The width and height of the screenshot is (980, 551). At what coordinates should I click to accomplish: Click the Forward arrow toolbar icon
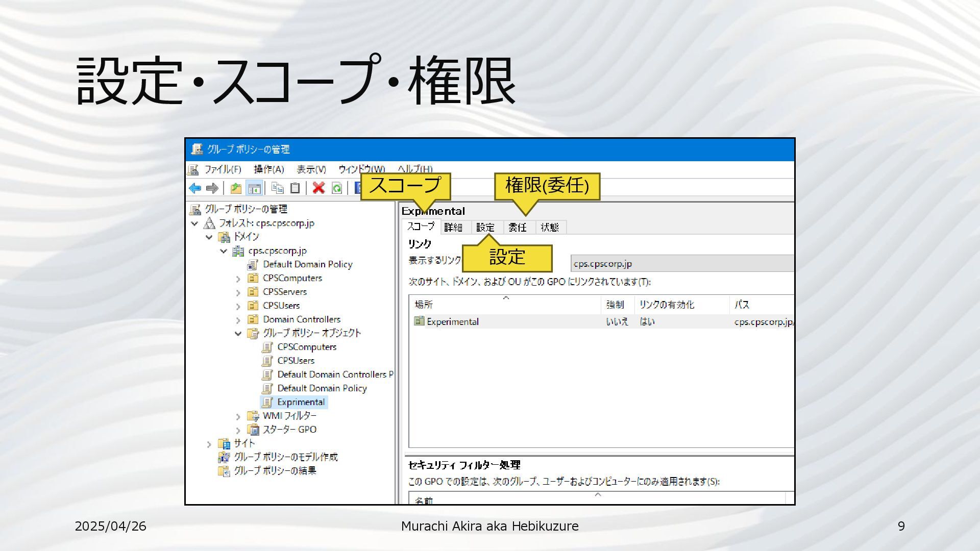[212, 188]
